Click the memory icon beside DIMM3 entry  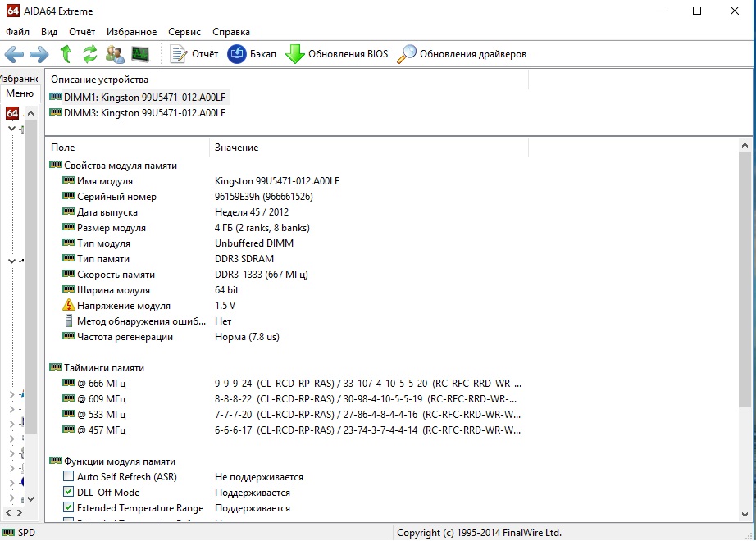click(x=56, y=112)
